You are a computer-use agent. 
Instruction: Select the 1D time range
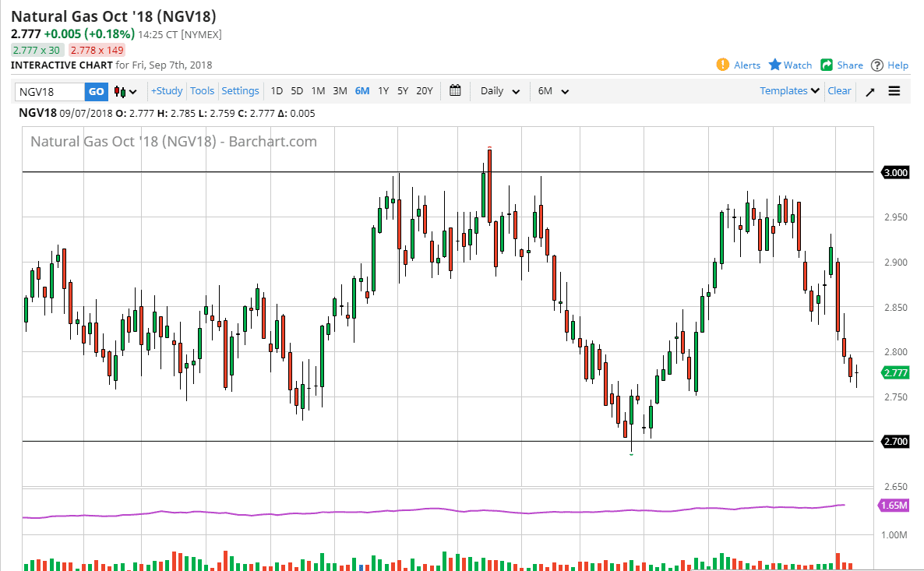pyautogui.click(x=277, y=91)
